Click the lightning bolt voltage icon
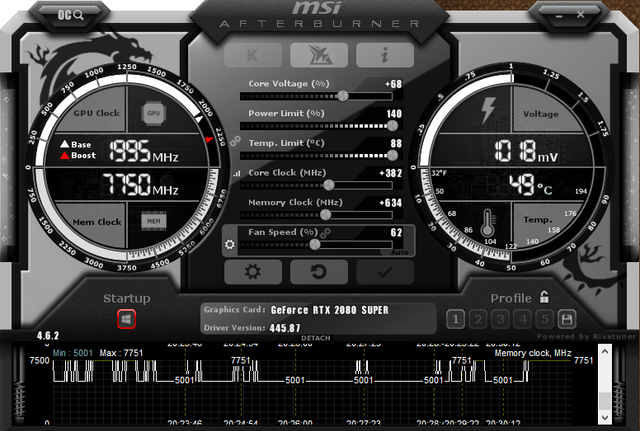 click(488, 110)
